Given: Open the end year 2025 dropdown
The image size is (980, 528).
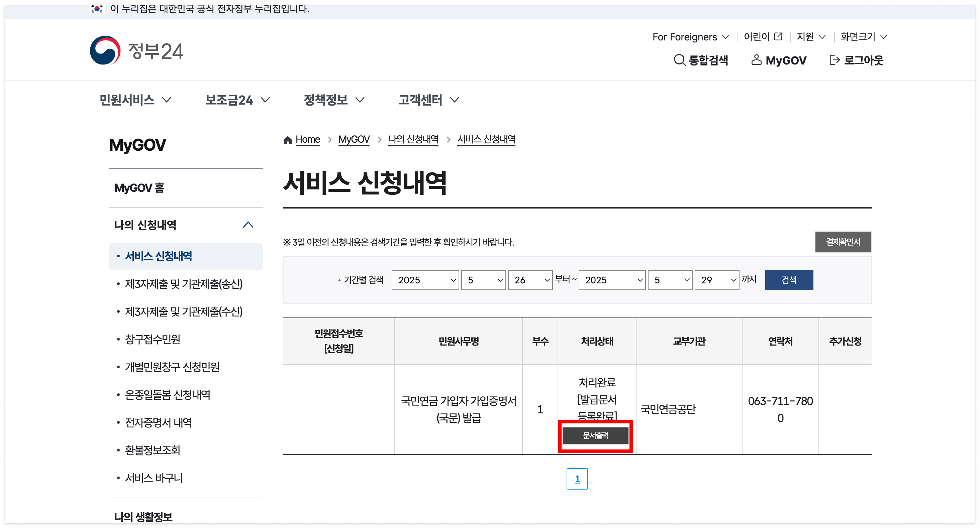Looking at the screenshot, I should 612,280.
